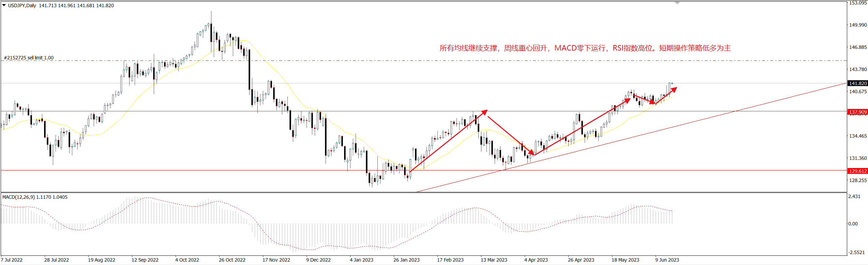Click the gray chart shift triangle marker
This screenshot has height=265, width=868.
(x=677, y=3)
